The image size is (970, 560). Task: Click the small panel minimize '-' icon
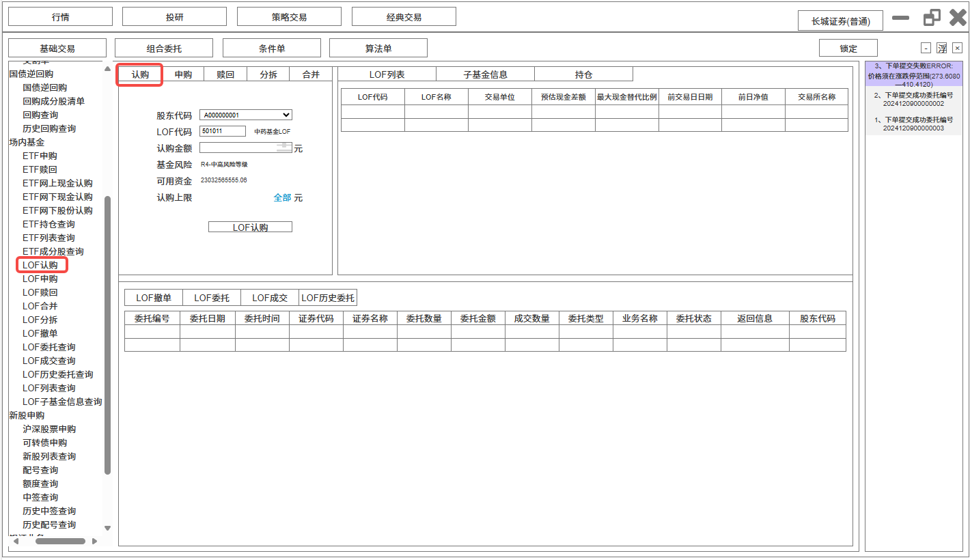pyautogui.click(x=926, y=48)
